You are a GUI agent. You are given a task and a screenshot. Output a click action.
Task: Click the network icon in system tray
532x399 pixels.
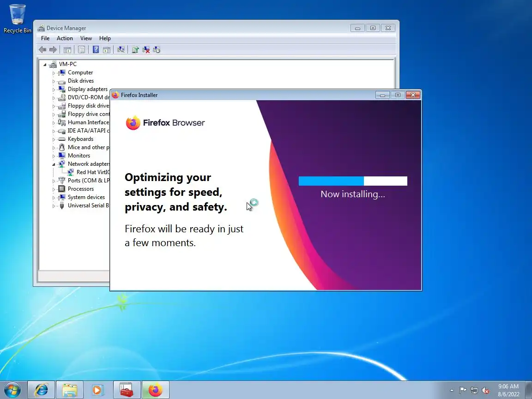point(474,391)
